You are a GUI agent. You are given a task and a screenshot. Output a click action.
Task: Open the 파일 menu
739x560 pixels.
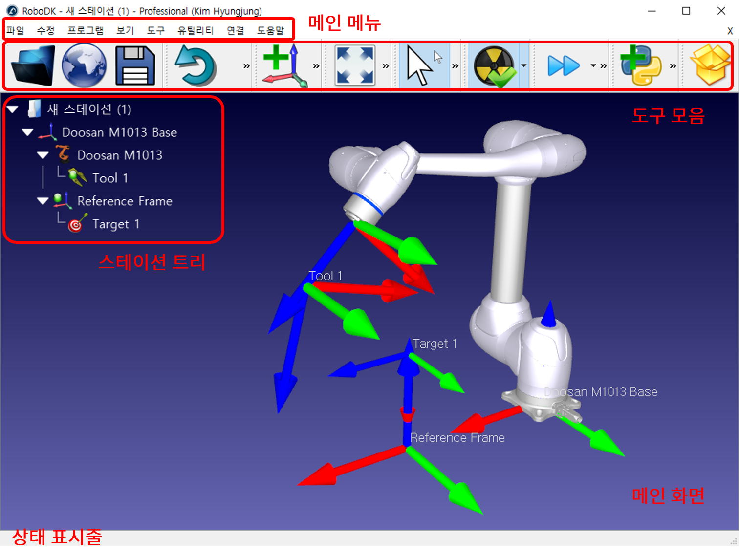[x=15, y=30]
